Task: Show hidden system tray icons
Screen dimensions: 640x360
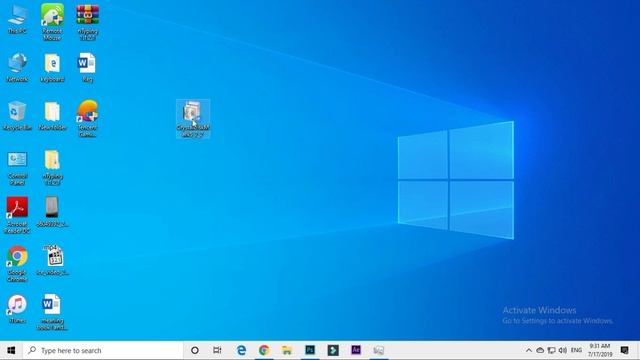Action: tap(529, 350)
